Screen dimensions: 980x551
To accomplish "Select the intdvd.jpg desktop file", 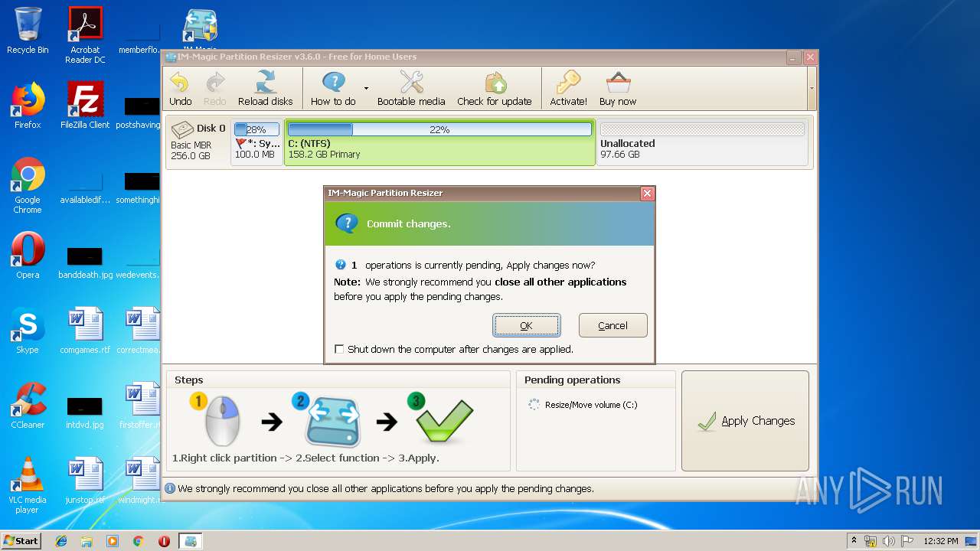I will coord(85,411).
